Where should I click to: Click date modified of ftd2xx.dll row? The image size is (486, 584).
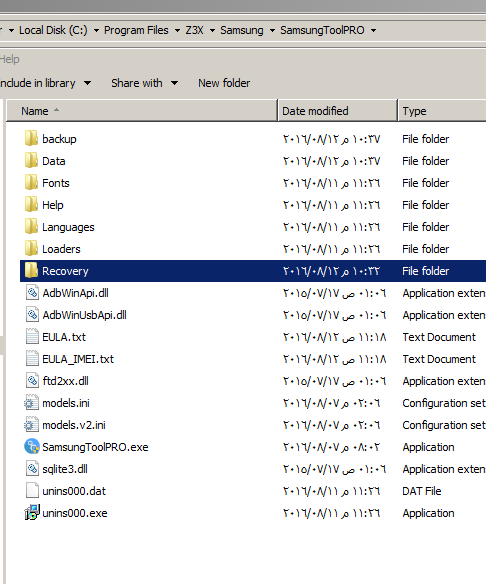point(334,381)
